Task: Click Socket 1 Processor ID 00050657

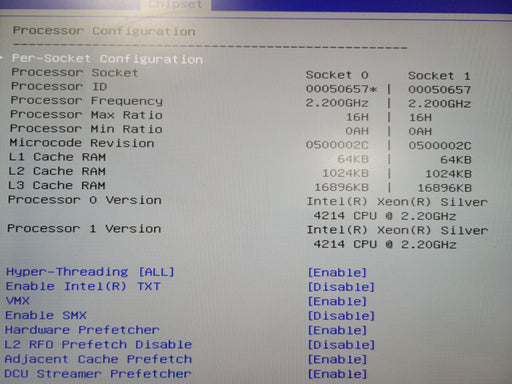Action: (440, 90)
